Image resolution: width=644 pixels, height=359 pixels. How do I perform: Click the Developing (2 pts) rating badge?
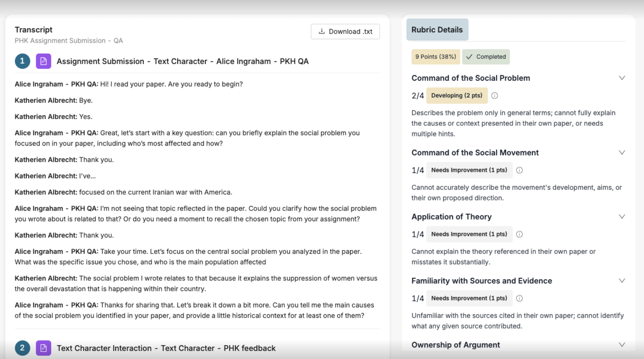click(x=457, y=96)
